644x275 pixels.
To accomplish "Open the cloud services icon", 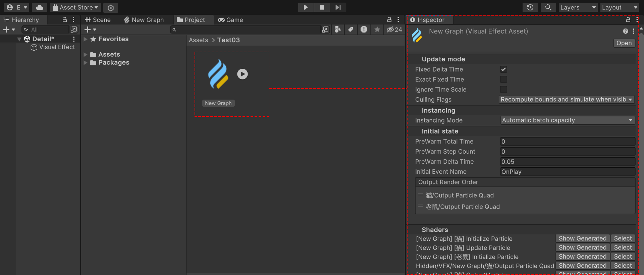I will [40, 7].
